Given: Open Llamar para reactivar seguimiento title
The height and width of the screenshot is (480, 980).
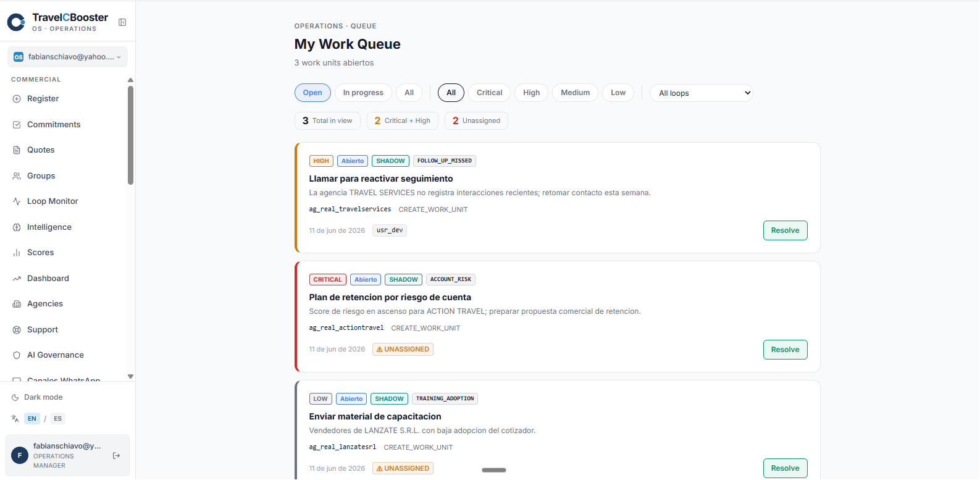Looking at the screenshot, I should coord(381,179).
